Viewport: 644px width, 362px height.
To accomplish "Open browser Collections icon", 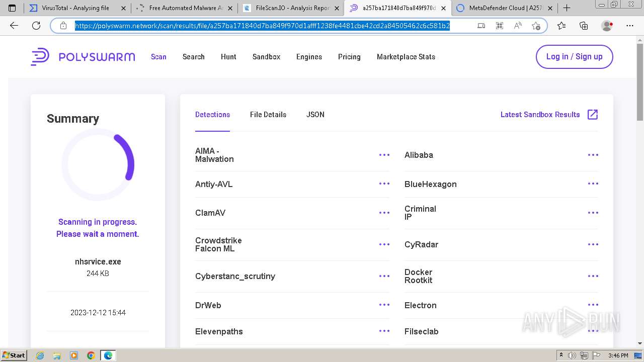I will pyautogui.click(x=584, y=26).
